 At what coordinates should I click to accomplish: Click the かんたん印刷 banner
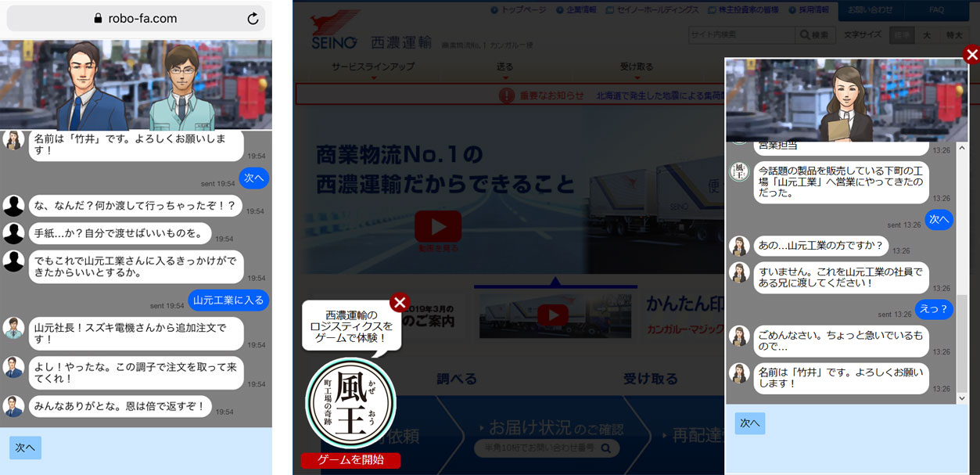pos(684,315)
